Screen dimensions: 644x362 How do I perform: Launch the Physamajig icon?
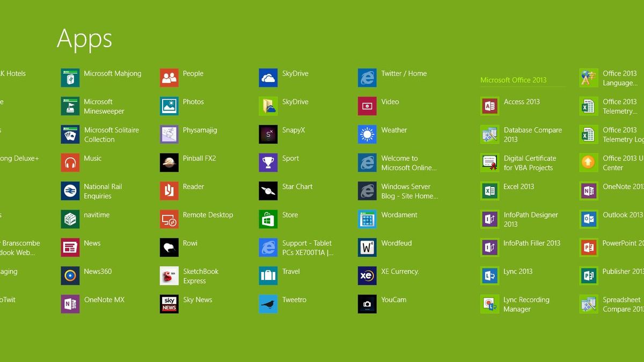click(169, 135)
